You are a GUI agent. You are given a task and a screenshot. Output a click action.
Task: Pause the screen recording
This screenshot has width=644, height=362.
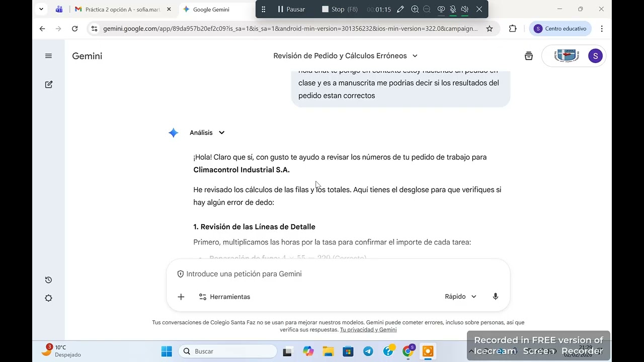pos(291,9)
